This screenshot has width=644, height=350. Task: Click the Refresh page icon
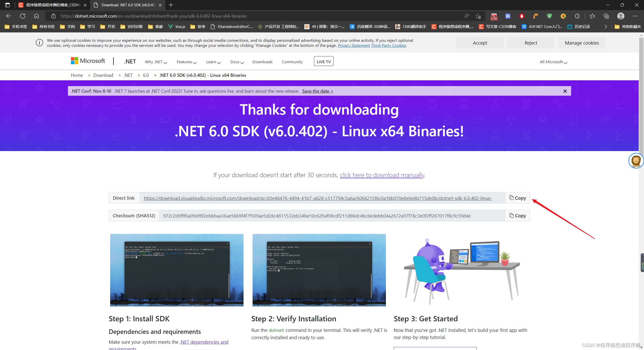point(23,16)
